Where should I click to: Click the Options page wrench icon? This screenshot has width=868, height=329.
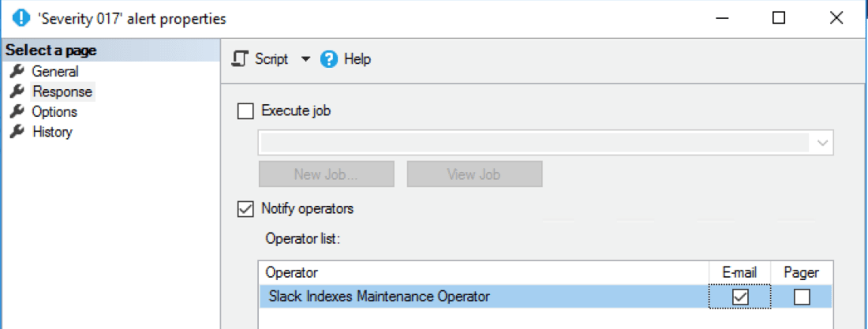17,111
